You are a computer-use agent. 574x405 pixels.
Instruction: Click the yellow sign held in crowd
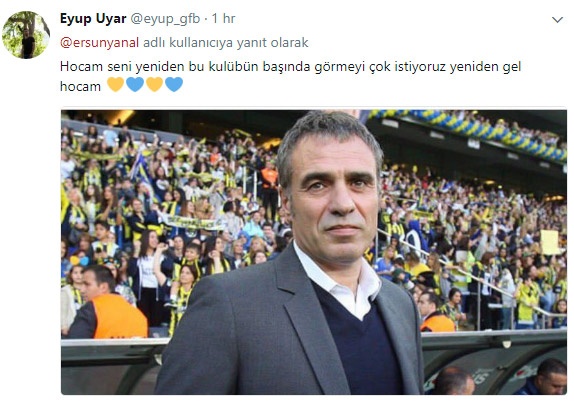(550, 242)
